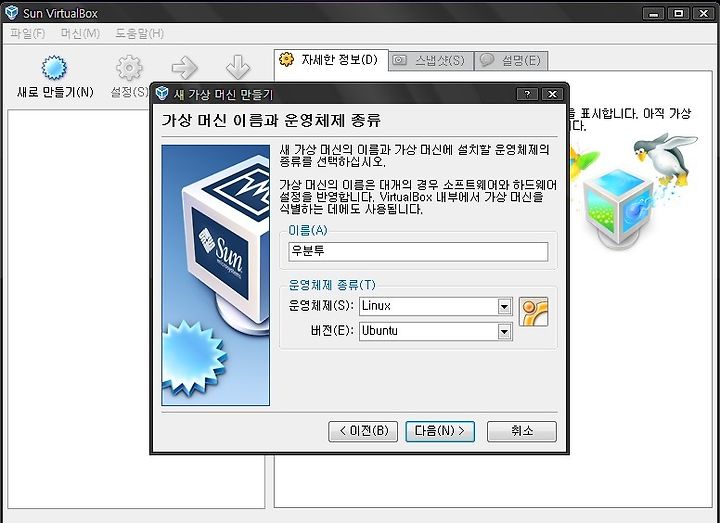Expand the 운영체제(S) Linux dropdown
This screenshot has height=523, width=720.
click(x=504, y=306)
